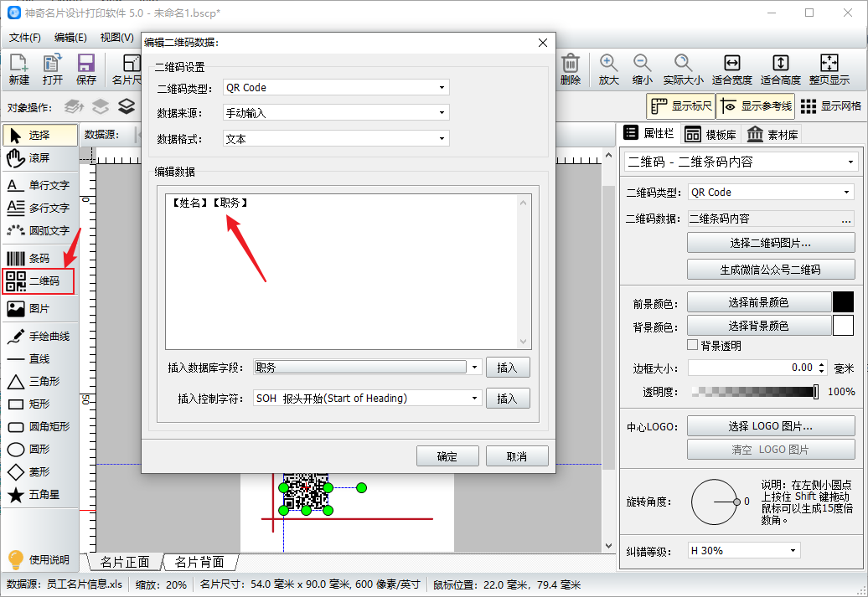
Task: Select the 圆弧文字 (Arc text) tool
Action: [x=40, y=231]
